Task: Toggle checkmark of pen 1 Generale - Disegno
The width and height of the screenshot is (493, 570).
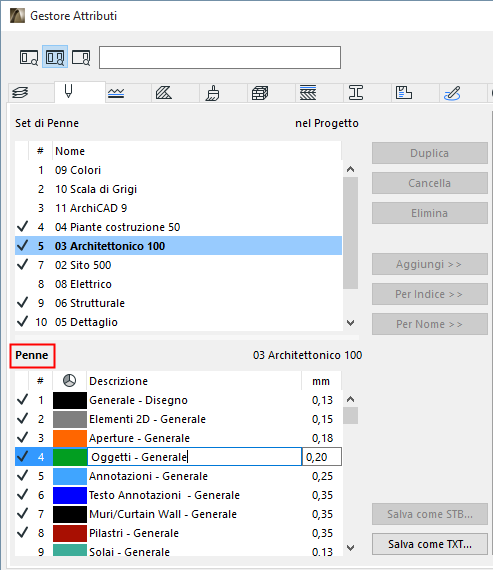Action: (22, 400)
